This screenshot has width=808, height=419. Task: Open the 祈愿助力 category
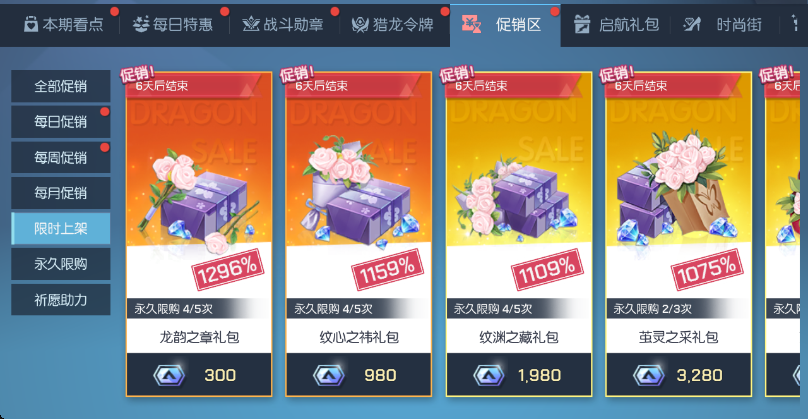[61, 299]
